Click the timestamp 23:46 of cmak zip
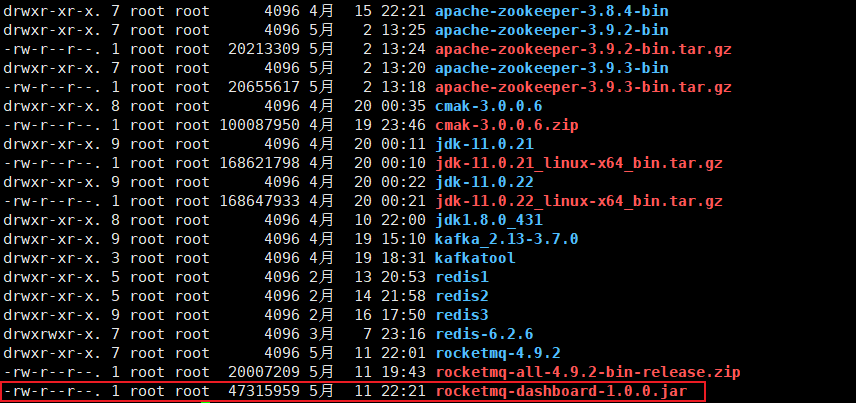 tap(403, 125)
